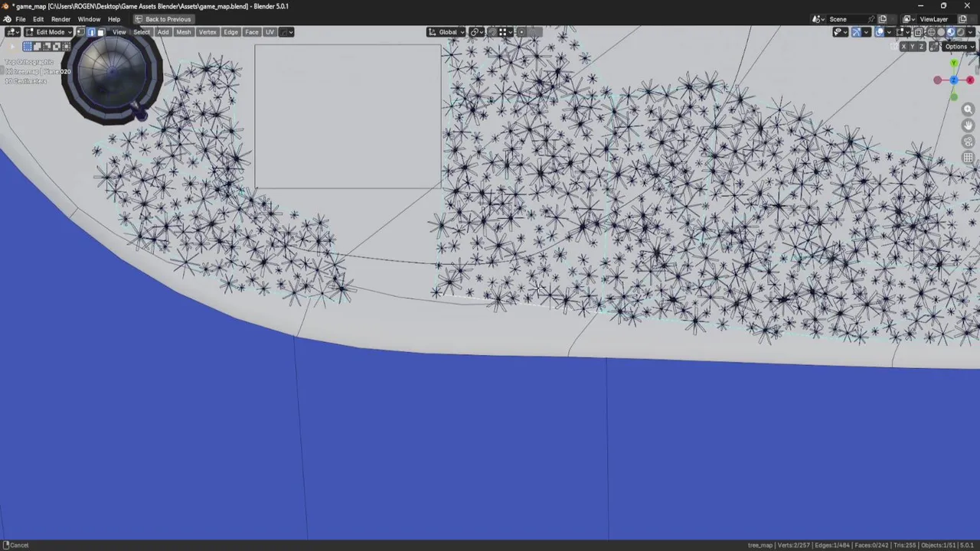Switch to edge select mode
This screenshot has width=980, height=551.
(91, 32)
